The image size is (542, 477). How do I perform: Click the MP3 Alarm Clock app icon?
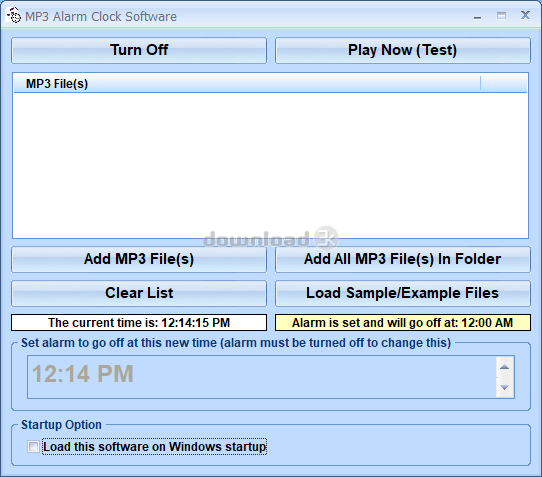coord(14,15)
